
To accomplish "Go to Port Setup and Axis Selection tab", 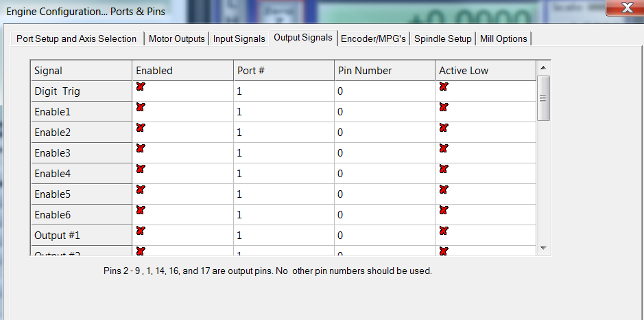I will tap(76, 38).
